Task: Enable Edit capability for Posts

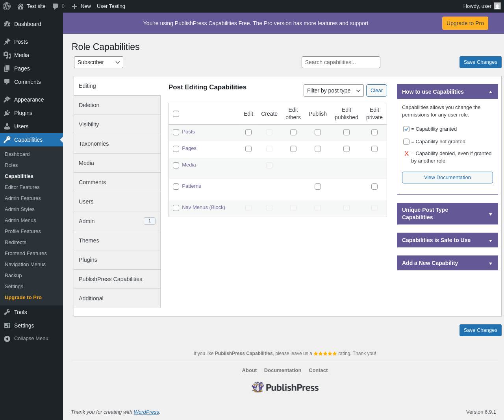Action: click(x=248, y=132)
